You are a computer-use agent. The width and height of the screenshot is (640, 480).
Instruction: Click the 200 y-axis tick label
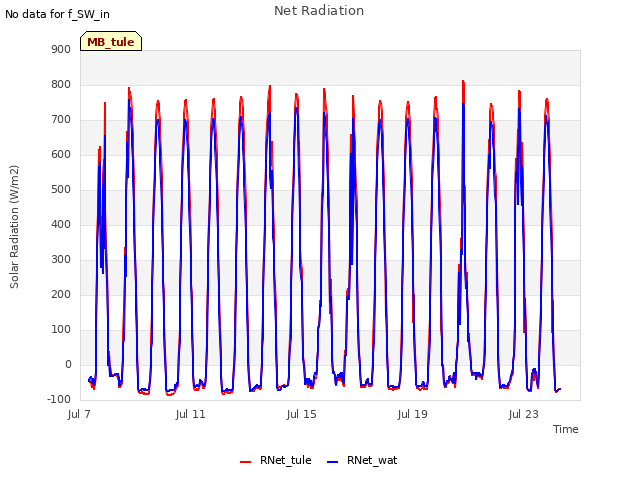pyautogui.click(x=61, y=294)
